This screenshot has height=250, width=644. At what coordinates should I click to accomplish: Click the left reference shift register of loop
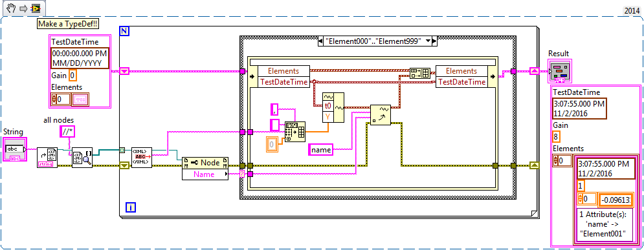[124, 165]
